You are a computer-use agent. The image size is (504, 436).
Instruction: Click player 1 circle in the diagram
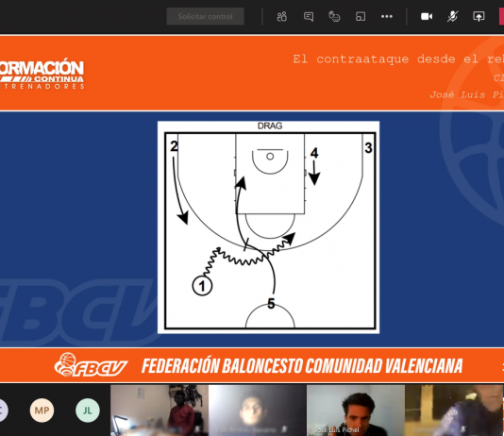(202, 286)
